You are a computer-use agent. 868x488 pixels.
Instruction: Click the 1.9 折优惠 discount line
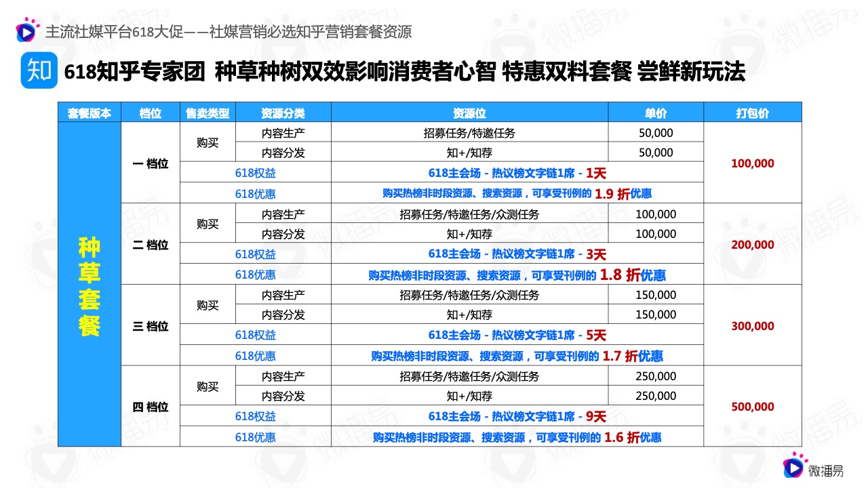coord(517,193)
